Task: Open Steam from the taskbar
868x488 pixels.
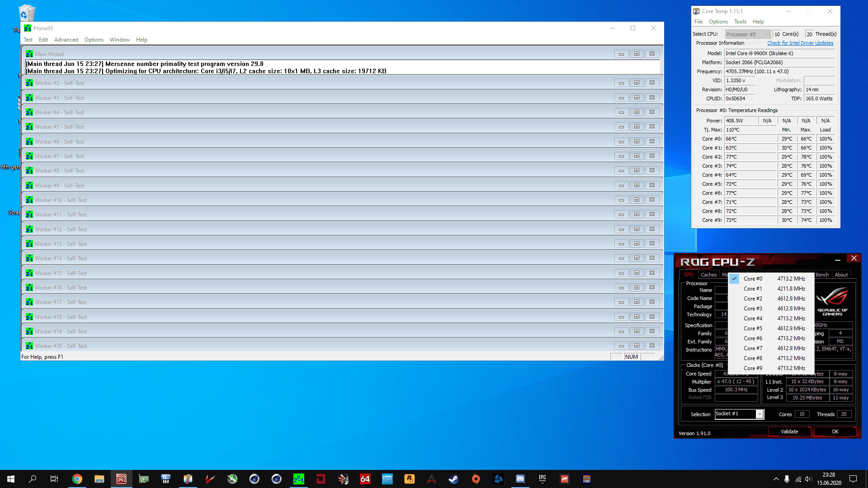Action: (x=453, y=479)
